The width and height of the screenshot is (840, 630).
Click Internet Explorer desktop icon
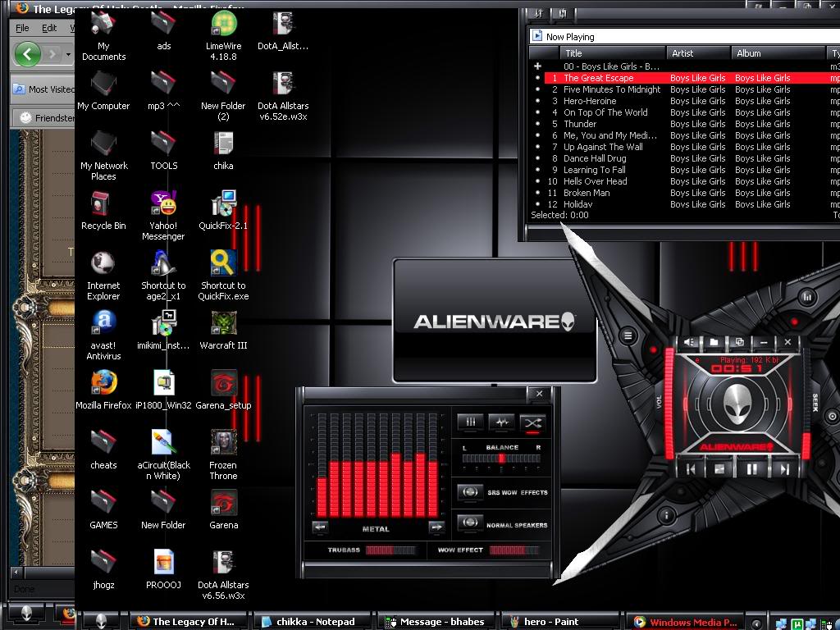[103, 276]
